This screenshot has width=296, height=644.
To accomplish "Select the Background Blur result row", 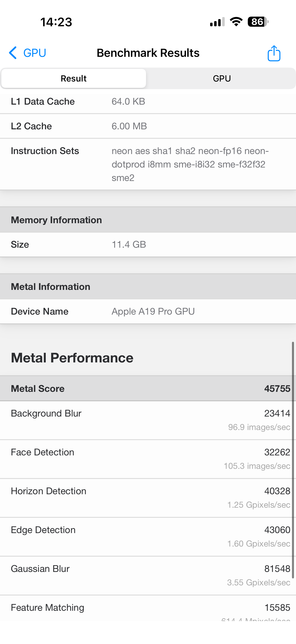I will 148,420.
